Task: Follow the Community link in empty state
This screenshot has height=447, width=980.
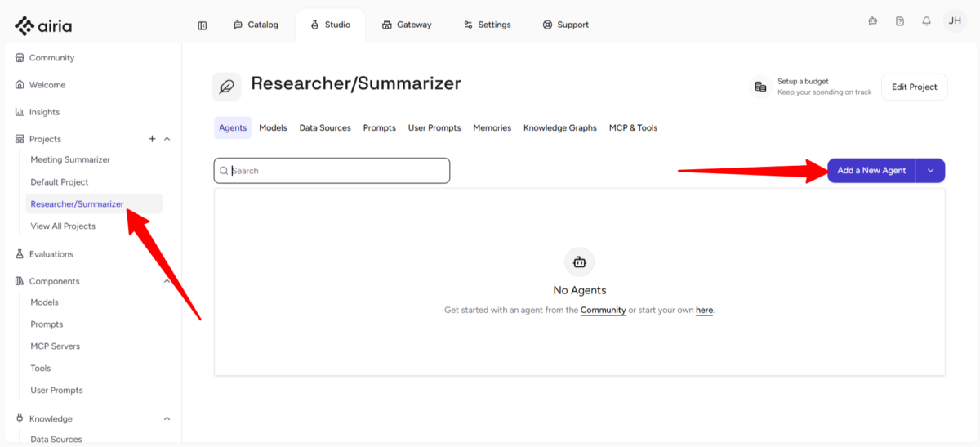Action: pos(603,311)
